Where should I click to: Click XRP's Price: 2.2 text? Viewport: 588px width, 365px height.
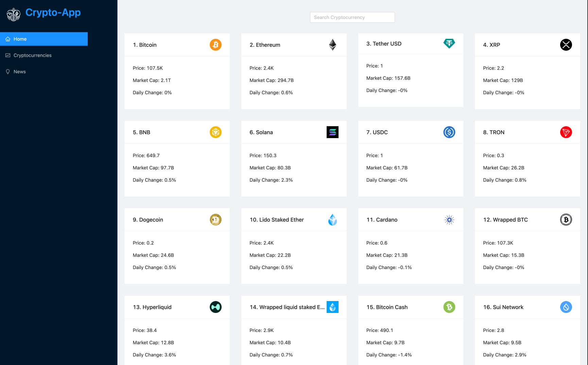tap(494, 68)
